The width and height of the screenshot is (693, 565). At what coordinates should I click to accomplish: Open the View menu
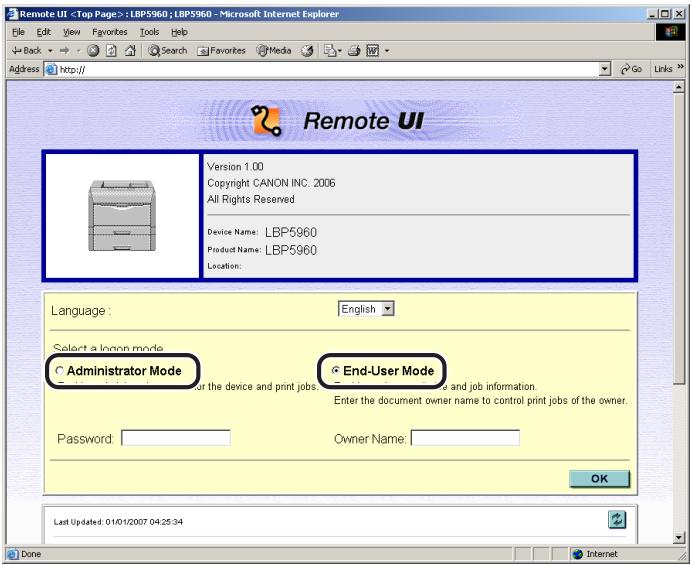pyautogui.click(x=72, y=32)
